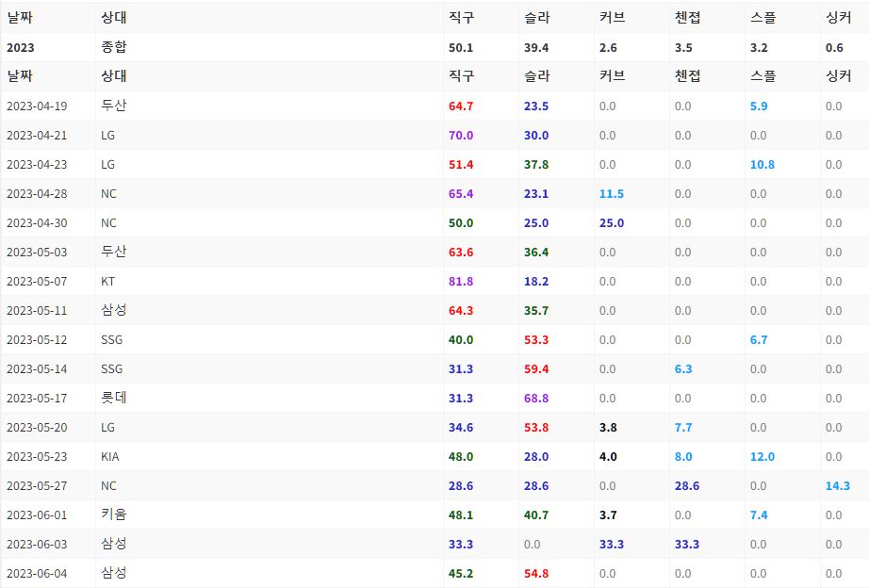Click changeup value 7.7
The image size is (869, 588).
point(683,428)
